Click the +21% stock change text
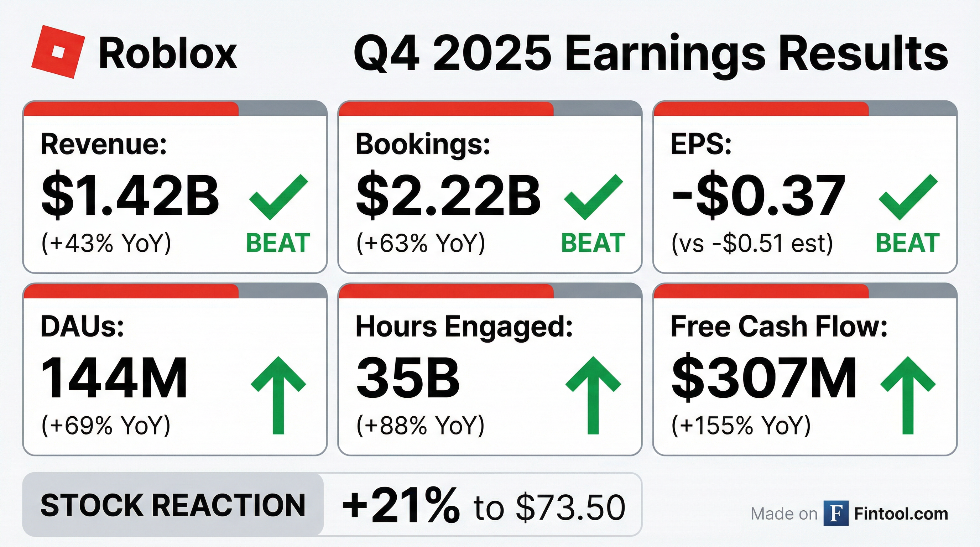Viewport: 980px width, 547px height. tap(401, 506)
